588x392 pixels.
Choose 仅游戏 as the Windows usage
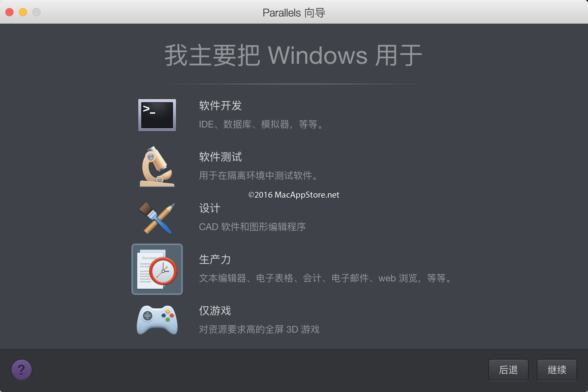pos(214,311)
